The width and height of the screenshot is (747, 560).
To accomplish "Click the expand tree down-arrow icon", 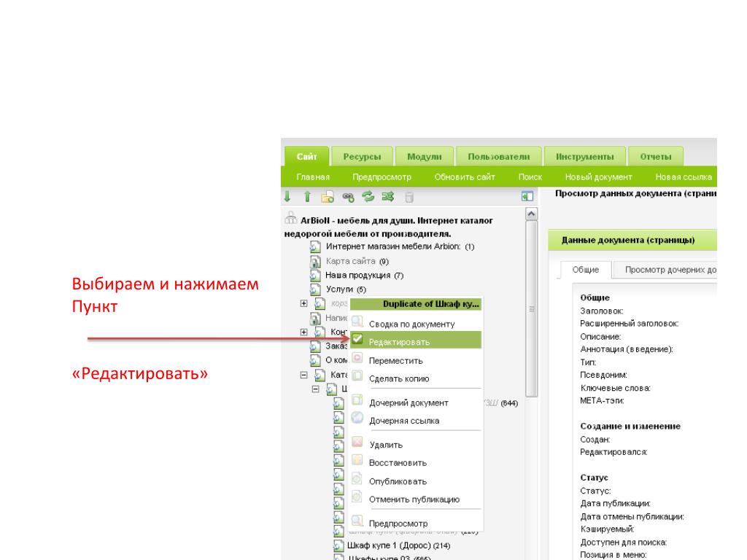I will [287, 196].
